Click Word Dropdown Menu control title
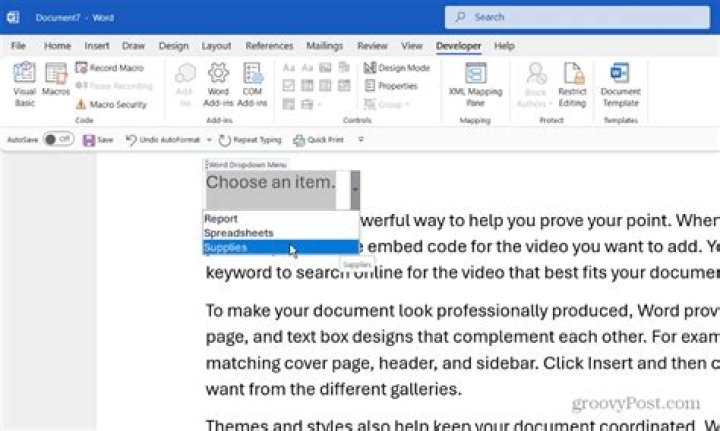 point(247,165)
